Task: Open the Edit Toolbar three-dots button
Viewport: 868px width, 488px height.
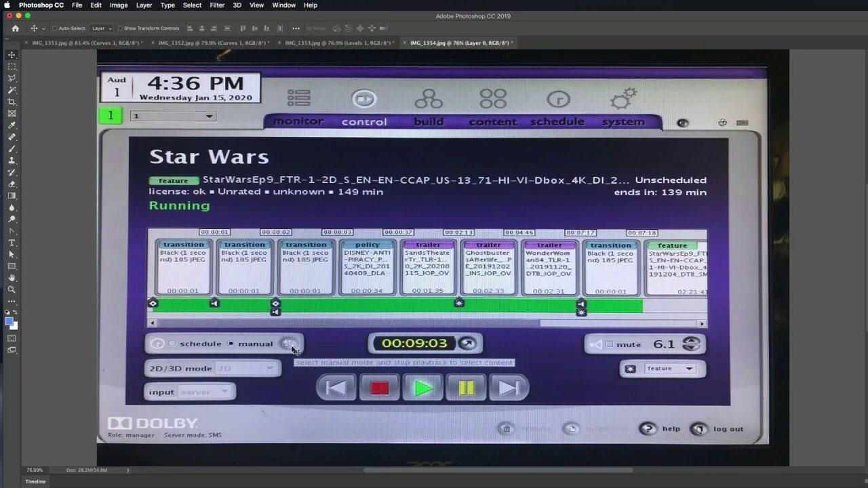Action: (12, 301)
